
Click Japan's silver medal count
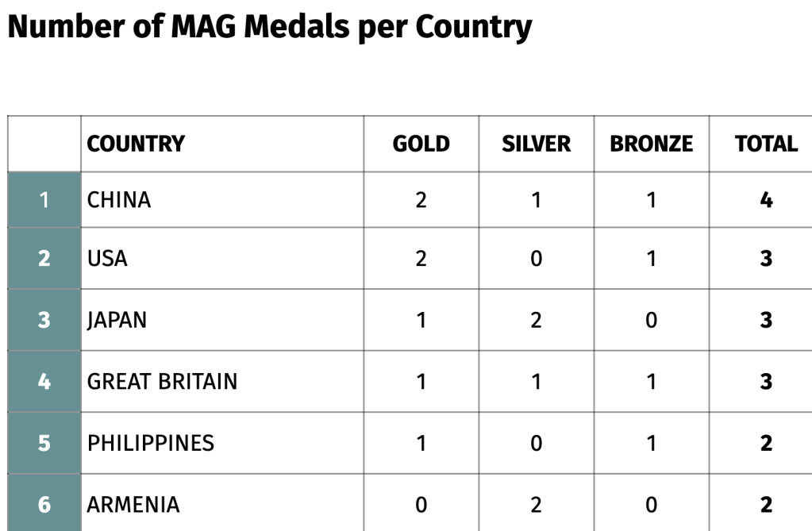click(536, 320)
